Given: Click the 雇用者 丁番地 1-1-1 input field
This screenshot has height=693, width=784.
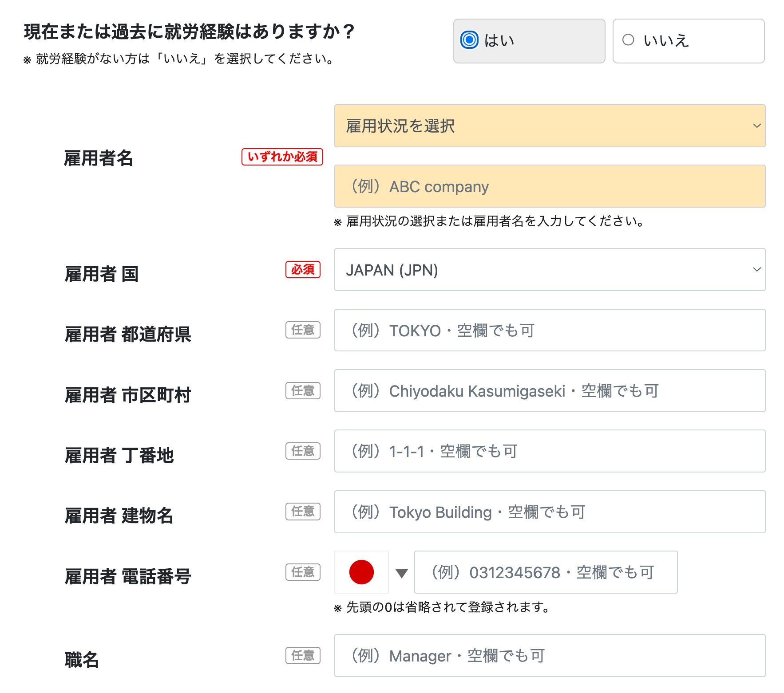Looking at the screenshot, I should (x=550, y=451).
